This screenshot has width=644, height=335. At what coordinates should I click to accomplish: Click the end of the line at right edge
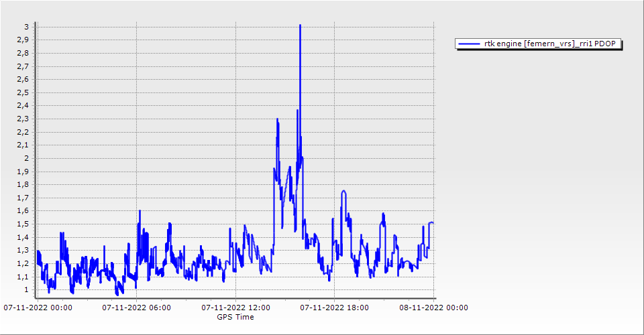[433, 222]
